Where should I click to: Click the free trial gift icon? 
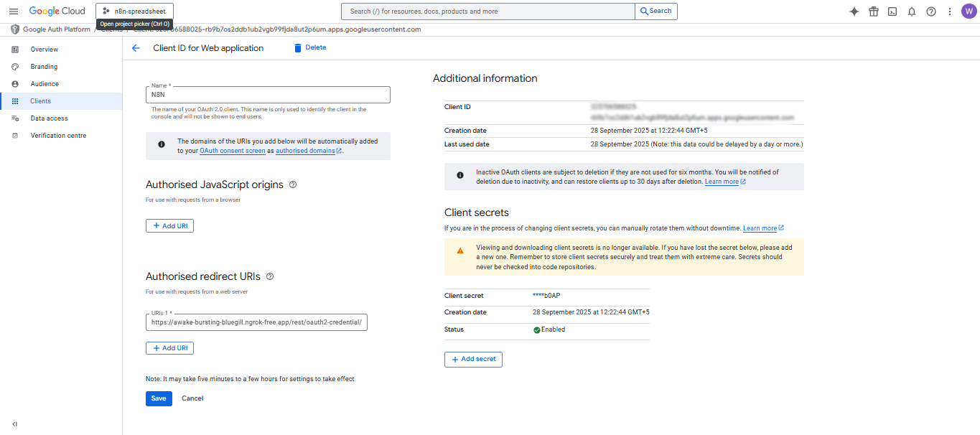click(x=873, y=11)
